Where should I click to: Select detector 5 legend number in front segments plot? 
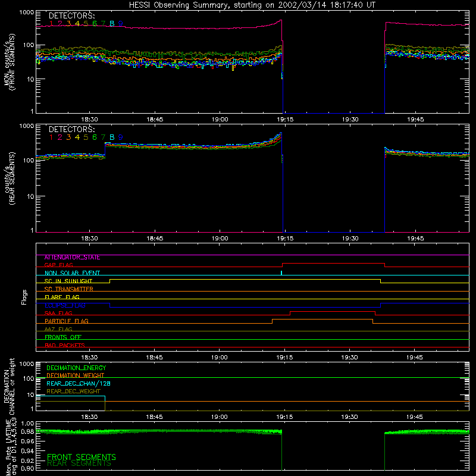point(86,23)
